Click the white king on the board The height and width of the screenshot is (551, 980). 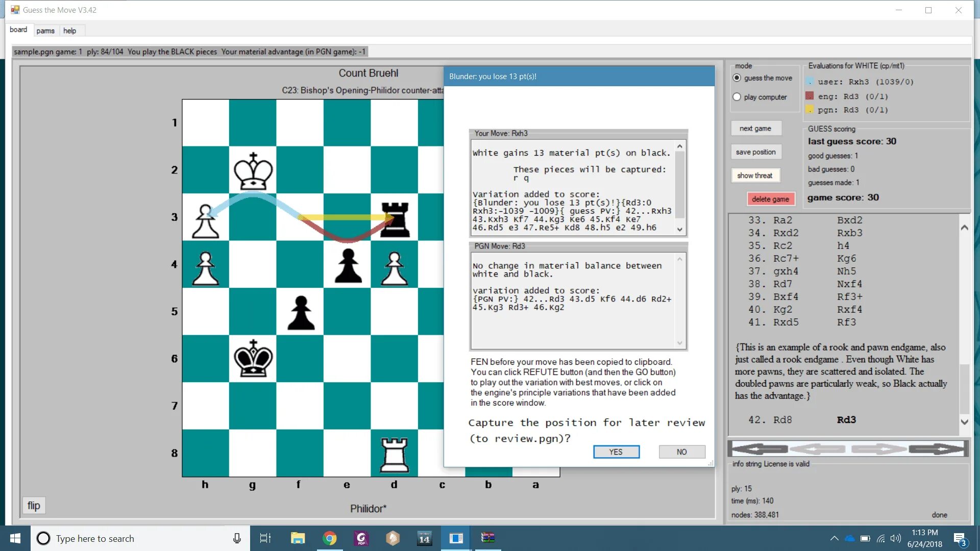[x=253, y=172]
